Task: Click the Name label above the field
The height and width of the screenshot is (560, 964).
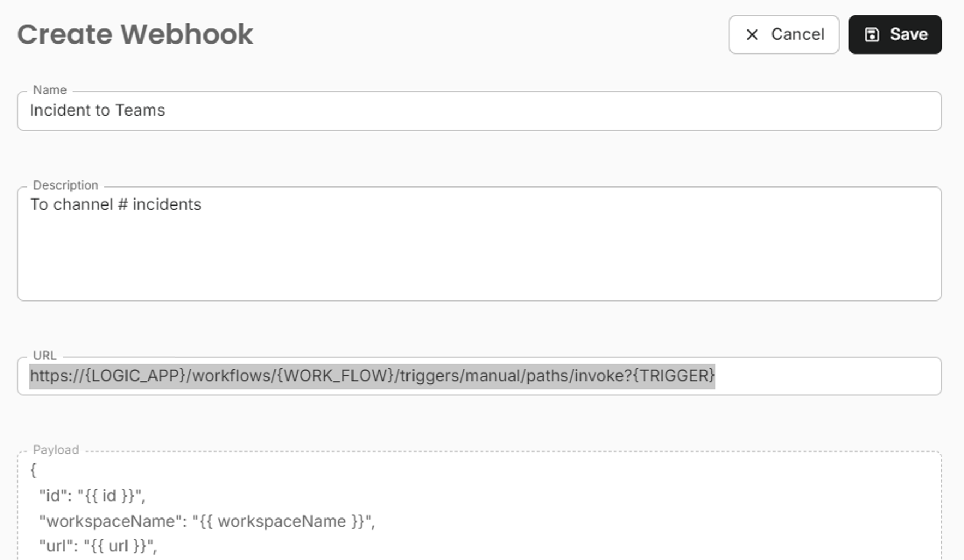Action: [x=50, y=89]
